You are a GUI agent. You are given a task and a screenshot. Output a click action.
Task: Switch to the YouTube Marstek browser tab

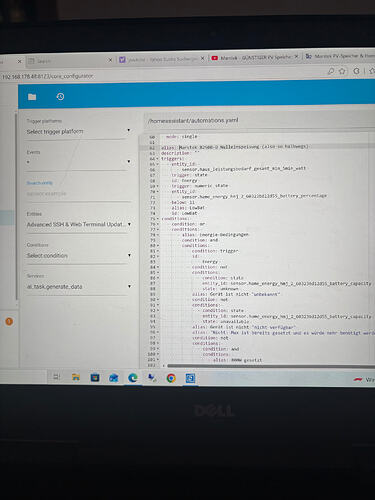click(x=255, y=58)
